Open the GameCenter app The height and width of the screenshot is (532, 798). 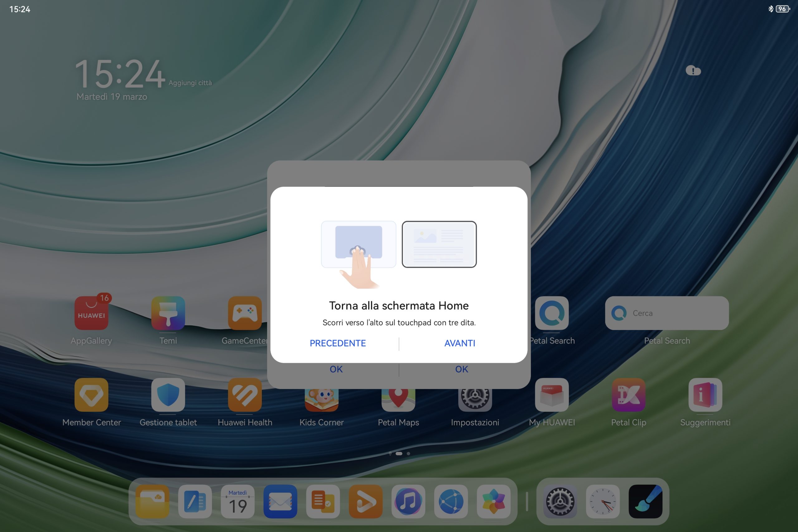coord(245,313)
